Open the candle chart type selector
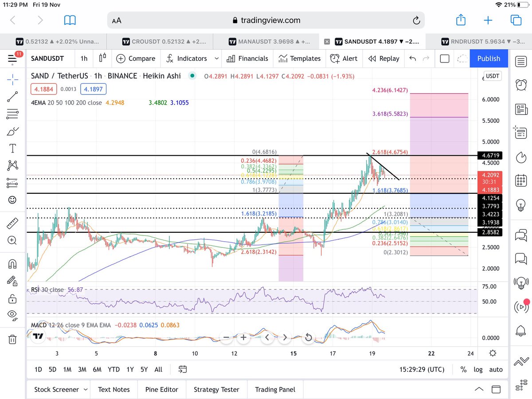Screen dimensions: 532x399 [103, 59]
